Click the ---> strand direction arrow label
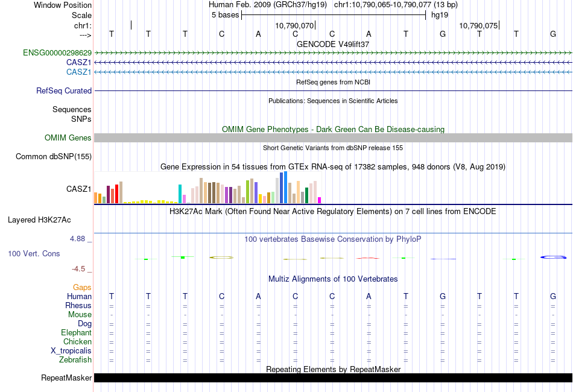Image resolution: width=573 pixels, height=392 pixels. 85,35
